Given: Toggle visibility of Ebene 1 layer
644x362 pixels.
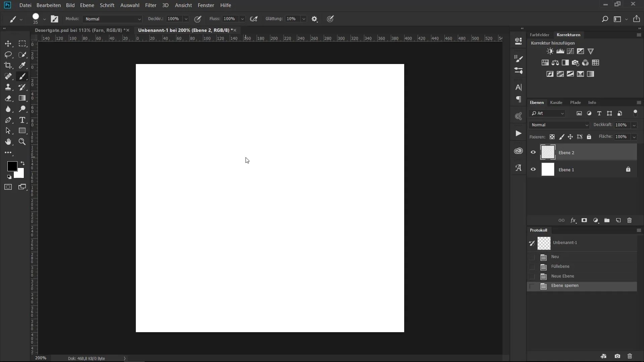Looking at the screenshot, I should pyautogui.click(x=533, y=170).
